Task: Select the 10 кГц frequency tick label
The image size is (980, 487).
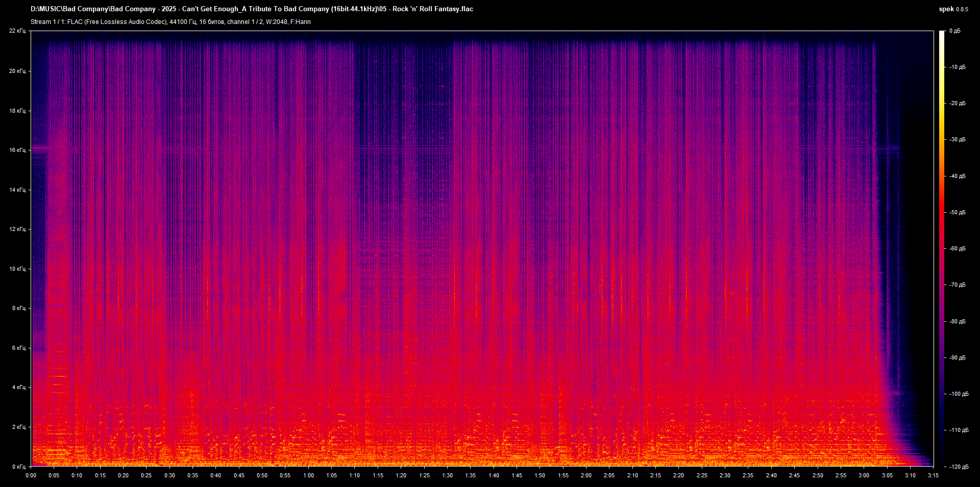Action: 17,269
